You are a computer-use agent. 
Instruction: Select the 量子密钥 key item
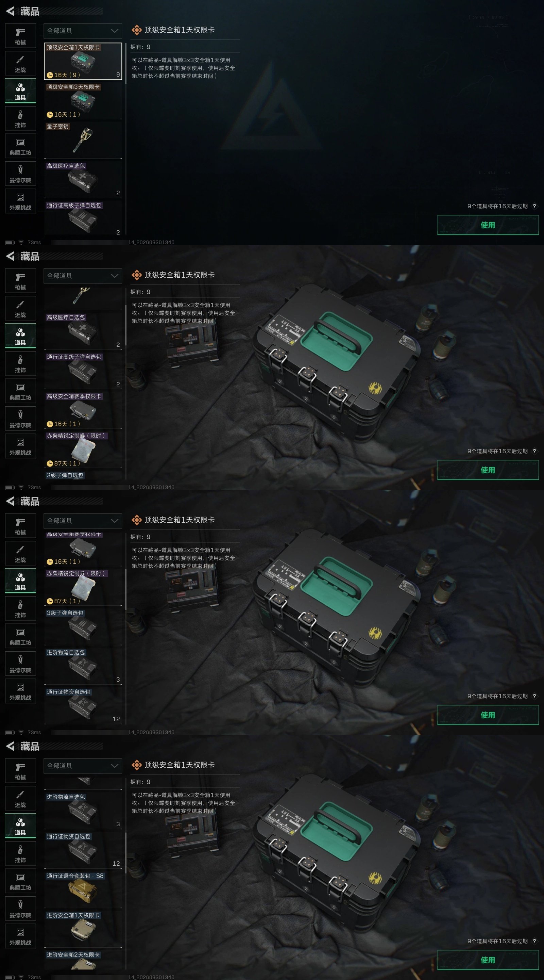tap(83, 140)
